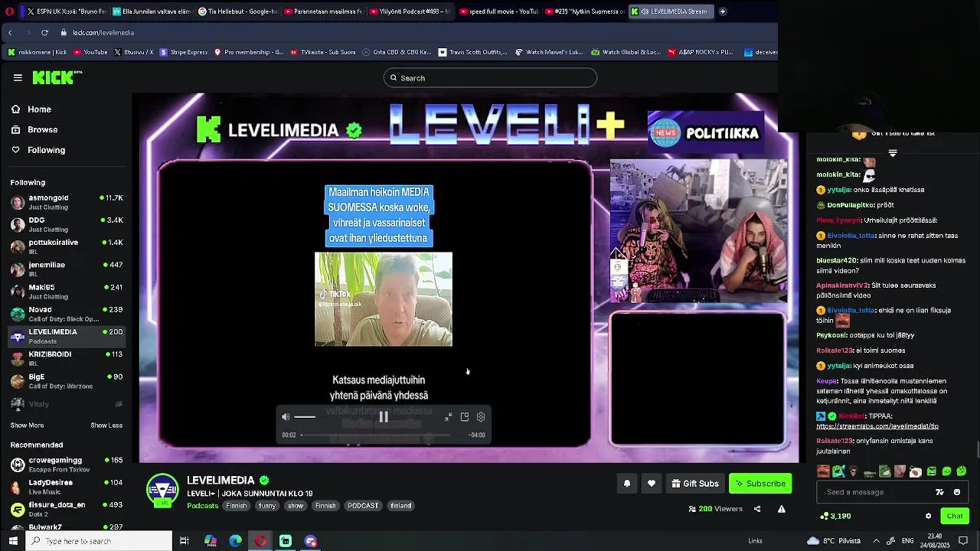980x551 pixels.
Task: Reload the browser page
Action: tap(44, 32)
